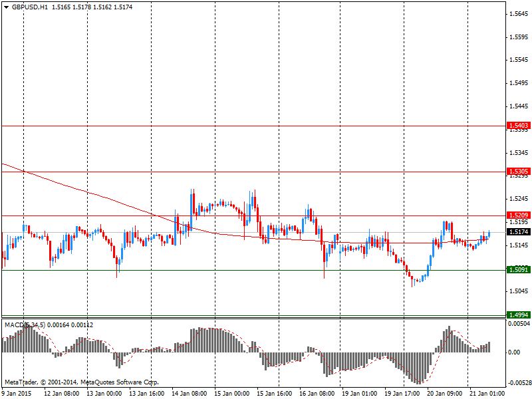This screenshot has height=399, width=532.
Task: Select the MACD scale value -0.00528
Action: pos(519,383)
